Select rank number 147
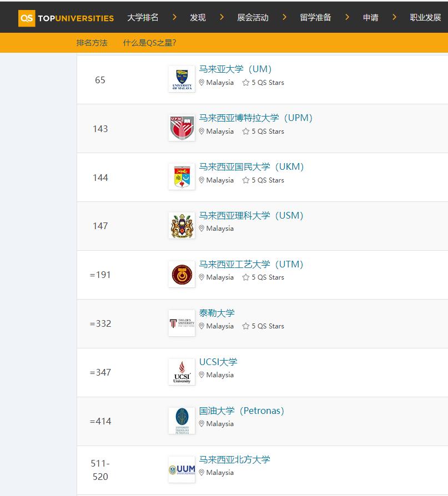 [100, 226]
